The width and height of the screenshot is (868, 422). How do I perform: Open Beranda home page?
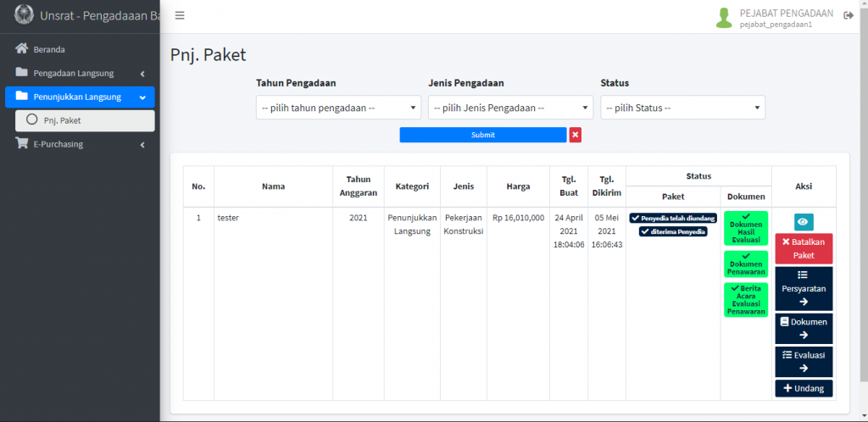[49, 49]
